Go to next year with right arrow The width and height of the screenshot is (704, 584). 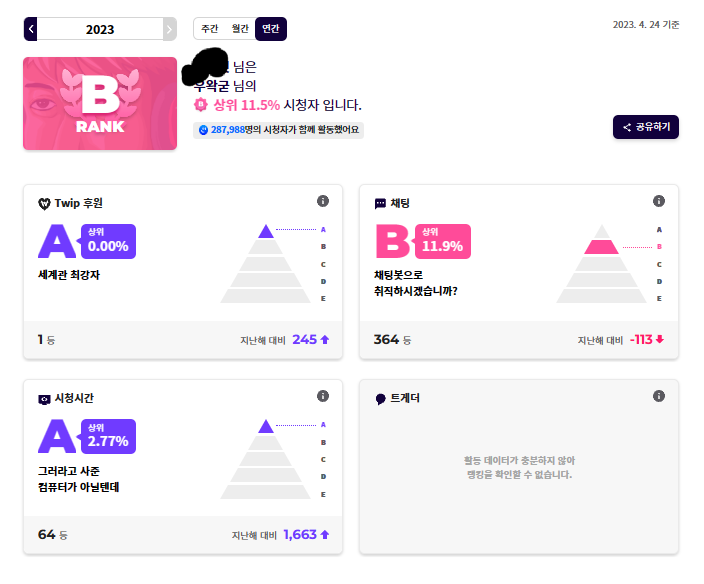click(x=169, y=29)
